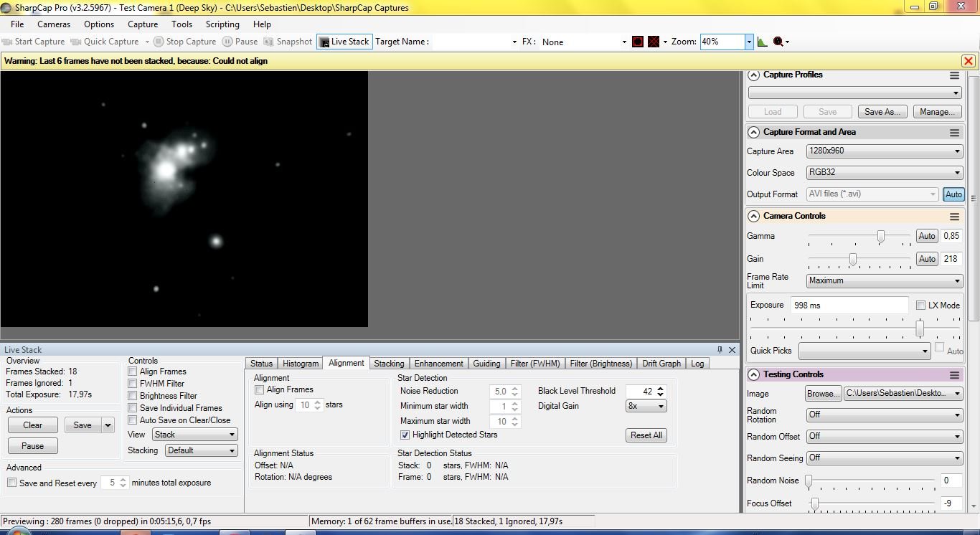Click the Pause button in the top toolbar
Image resolution: width=980 pixels, height=535 pixels.
240,42
